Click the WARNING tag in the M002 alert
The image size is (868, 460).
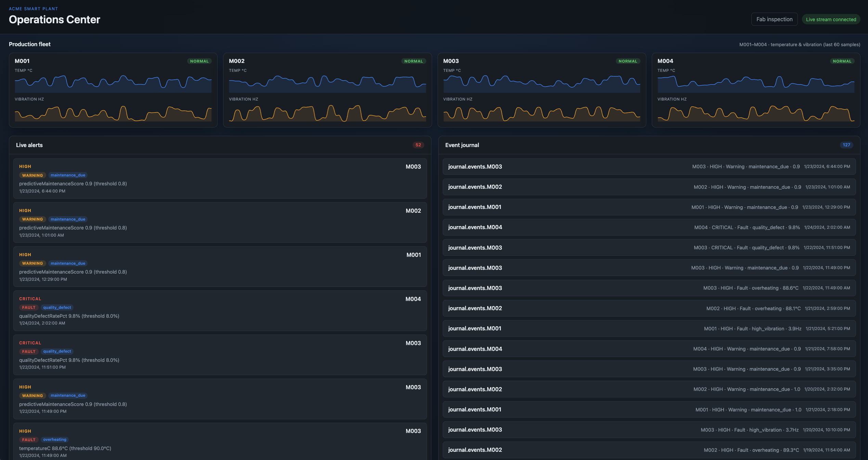pos(33,219)
